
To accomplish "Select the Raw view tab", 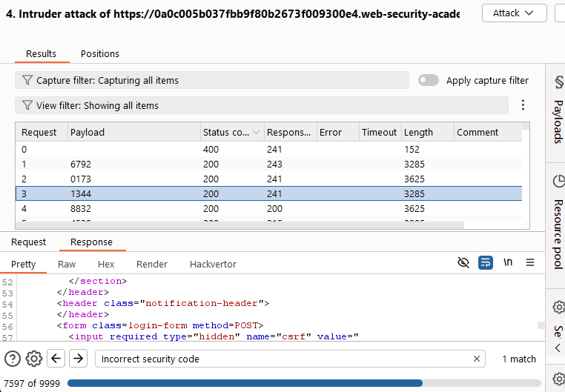I will (x=67, y=265).
